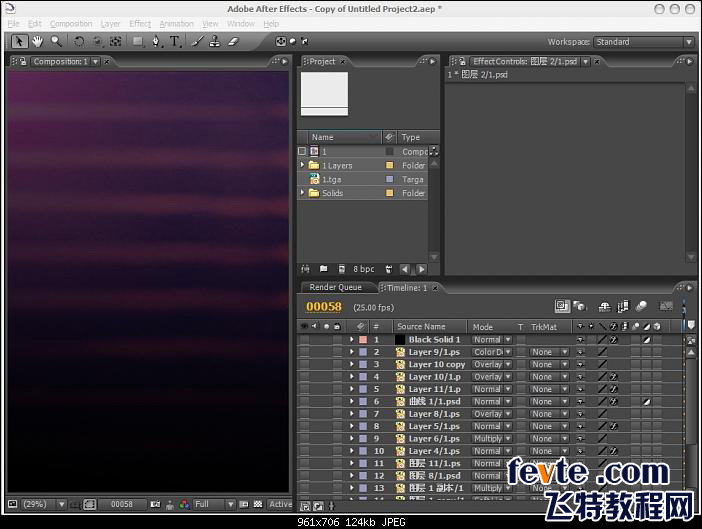Viewport: 702px width, 529px height.
Task: Click the local axis mode icon
Action: tap(281, 42)
